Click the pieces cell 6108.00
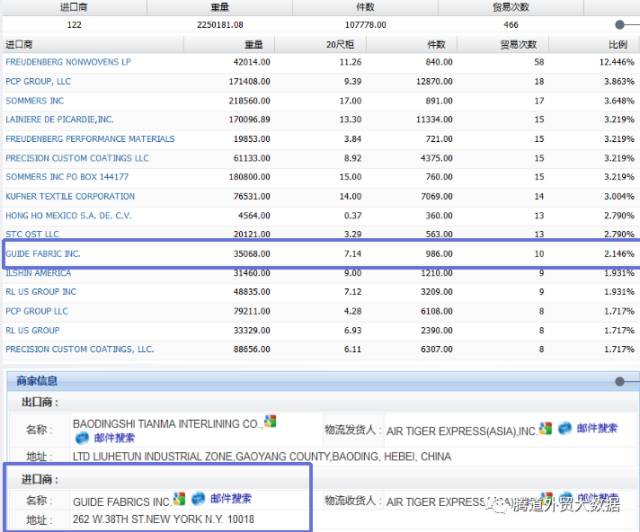The height and width of the screenshot is (532, 640). tap(437, 311)
